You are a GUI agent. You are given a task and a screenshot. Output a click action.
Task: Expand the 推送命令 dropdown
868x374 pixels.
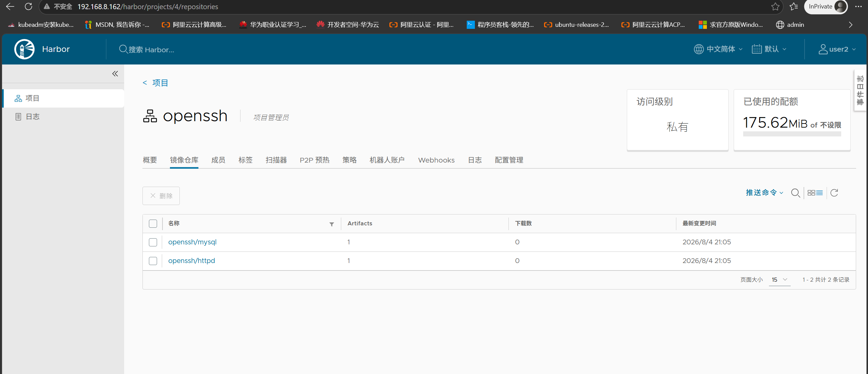[x=765, y=193]
